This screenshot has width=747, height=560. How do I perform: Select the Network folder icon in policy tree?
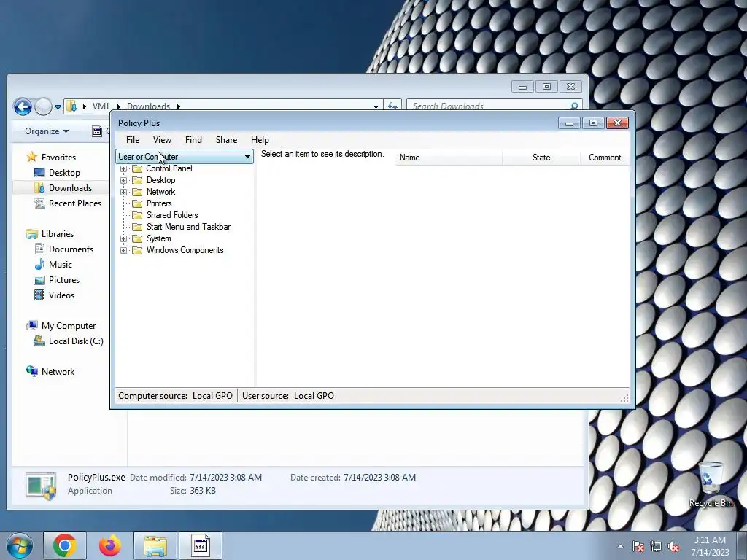137,192
